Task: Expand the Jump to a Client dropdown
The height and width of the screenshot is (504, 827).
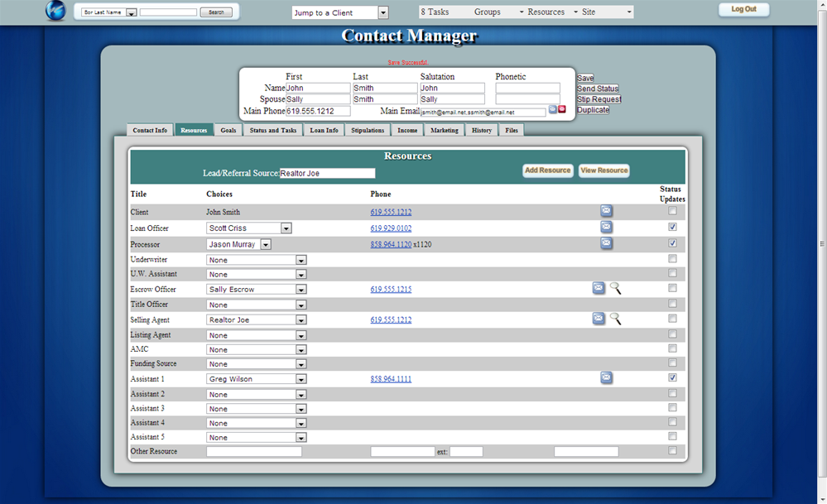Action: coord(382,12)
